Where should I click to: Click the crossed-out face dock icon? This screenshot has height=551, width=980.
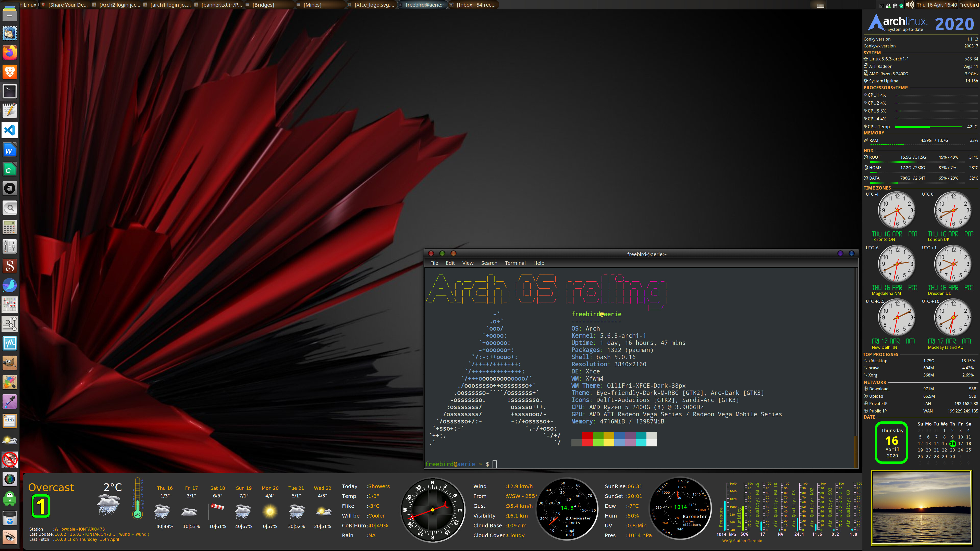(9, 460)
